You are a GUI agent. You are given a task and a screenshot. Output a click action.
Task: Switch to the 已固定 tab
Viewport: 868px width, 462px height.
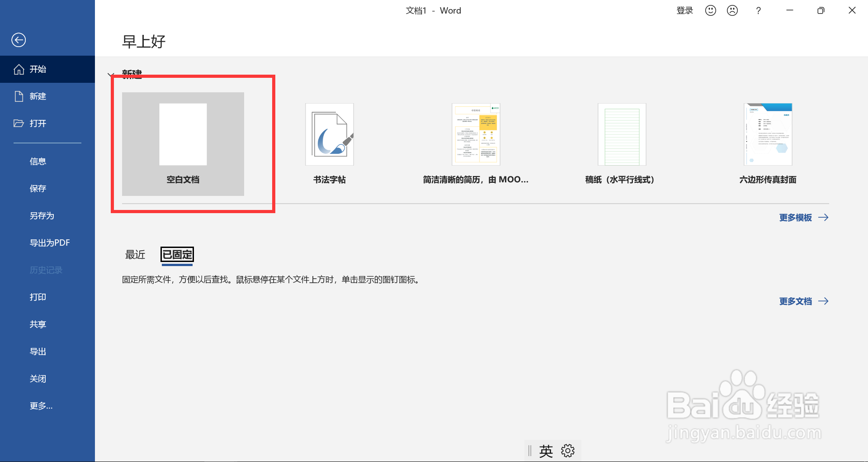click(177, 255)
